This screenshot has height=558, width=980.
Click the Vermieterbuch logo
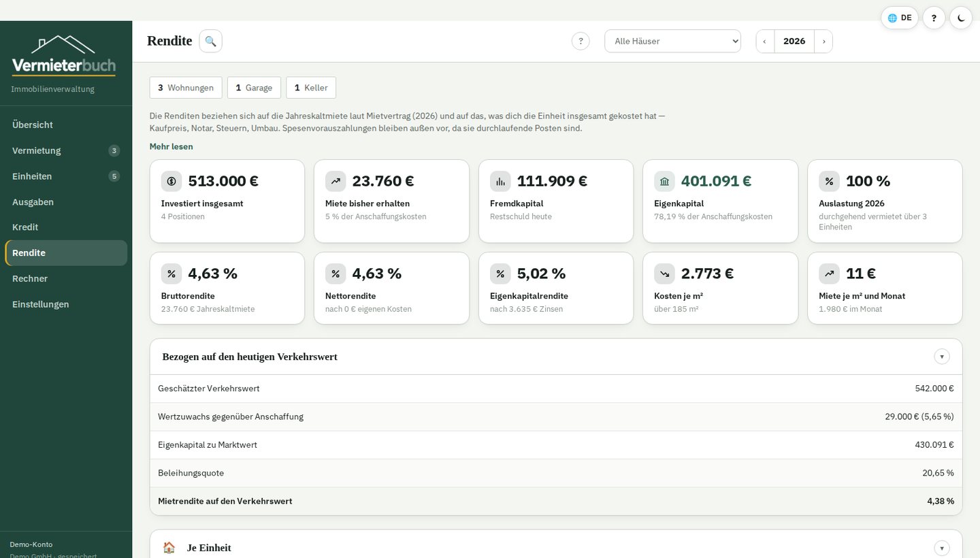pyautogui.click(x=63, y=55)
